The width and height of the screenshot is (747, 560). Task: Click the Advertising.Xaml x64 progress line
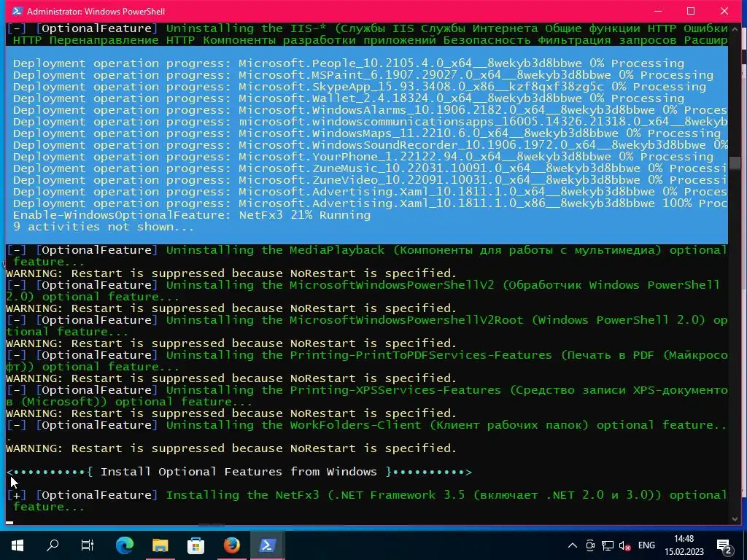tap(370, 192)
